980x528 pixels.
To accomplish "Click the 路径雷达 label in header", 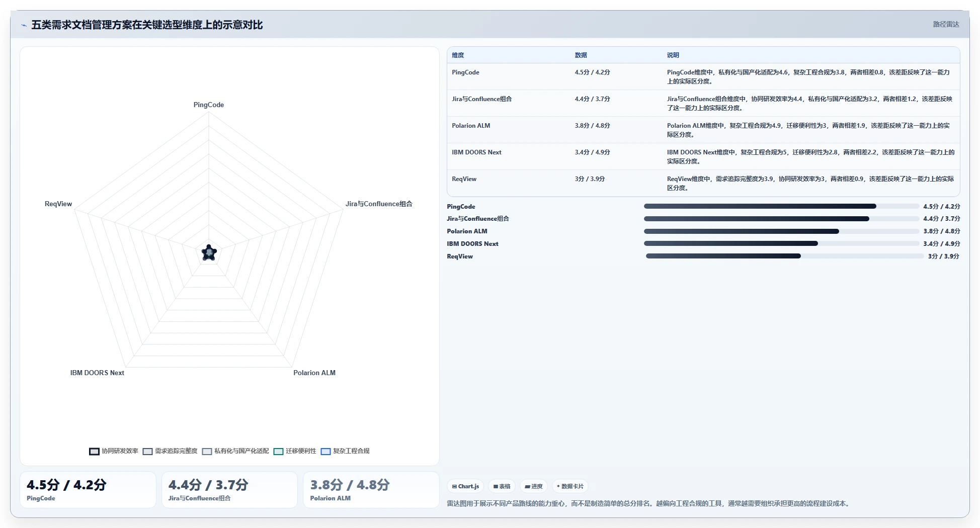I will coord(946,24).
